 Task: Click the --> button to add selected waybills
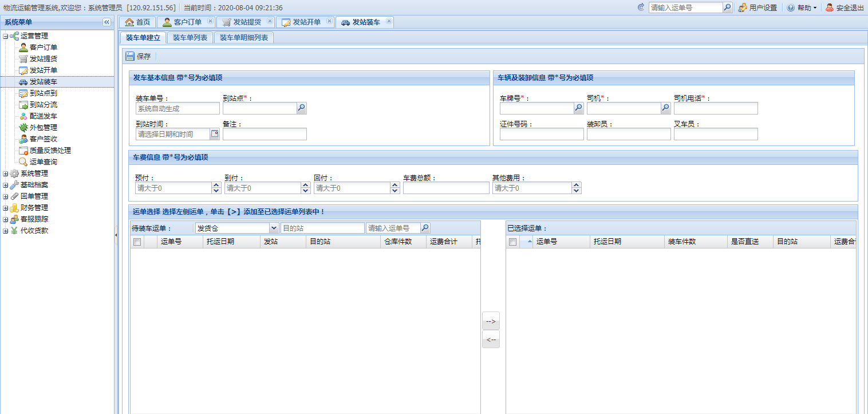[x=491, y=321]
